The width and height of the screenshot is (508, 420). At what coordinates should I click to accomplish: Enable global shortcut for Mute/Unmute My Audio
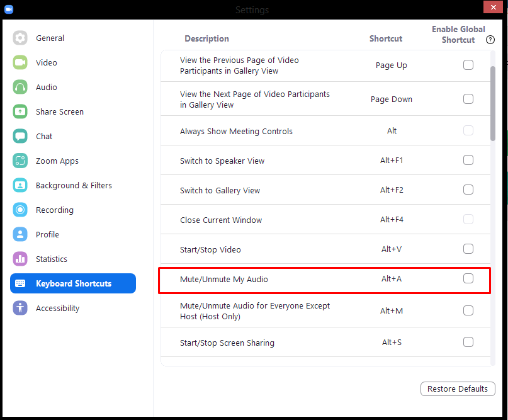pos(468,278)
